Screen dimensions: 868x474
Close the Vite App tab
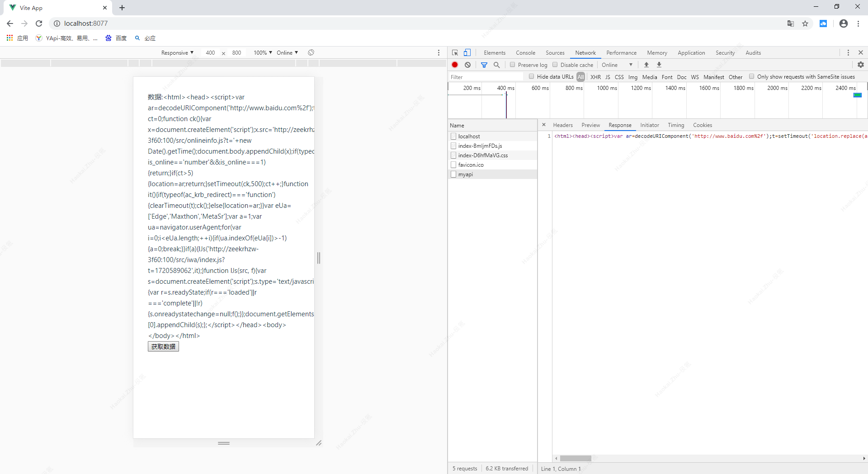click(x=105, y=8)
